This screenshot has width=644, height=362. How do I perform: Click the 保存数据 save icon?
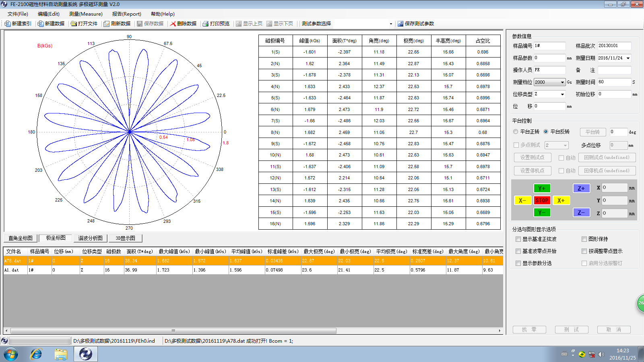tap(140, 24)
